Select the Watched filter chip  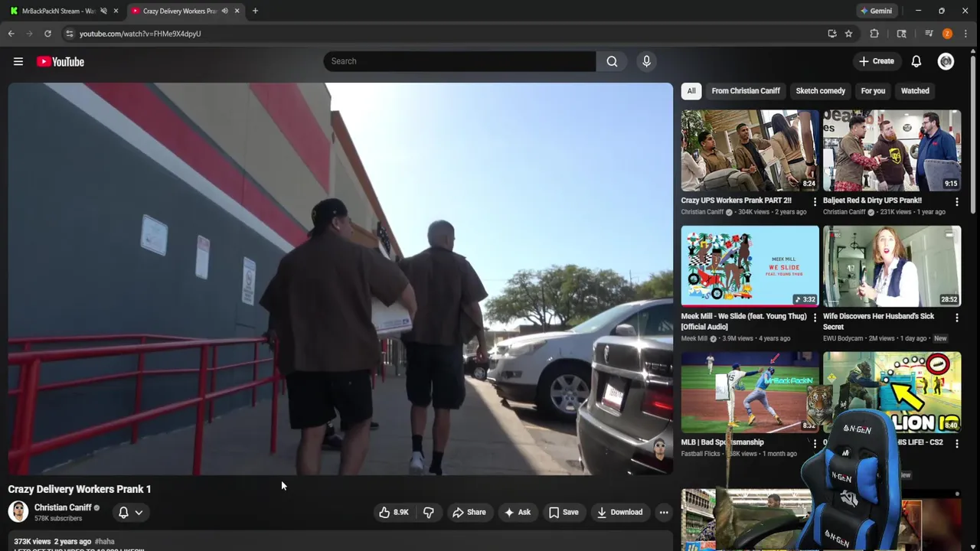(x=915, y=91)
